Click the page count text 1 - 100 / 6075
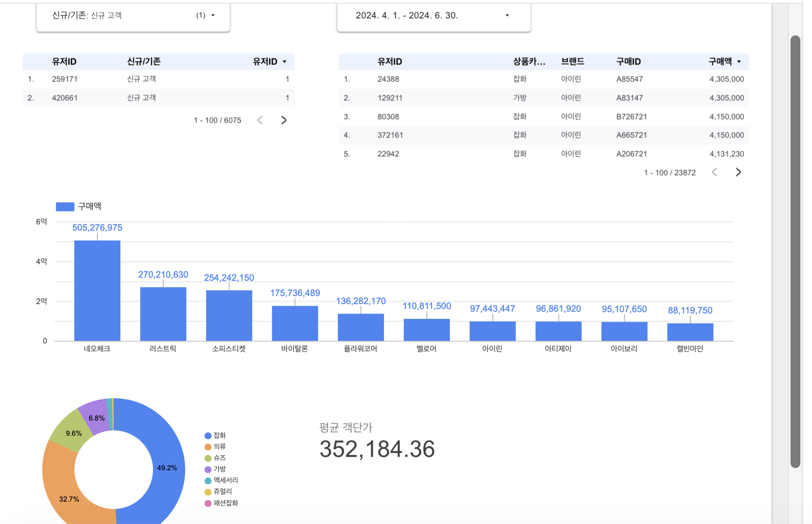 [218, 120]
